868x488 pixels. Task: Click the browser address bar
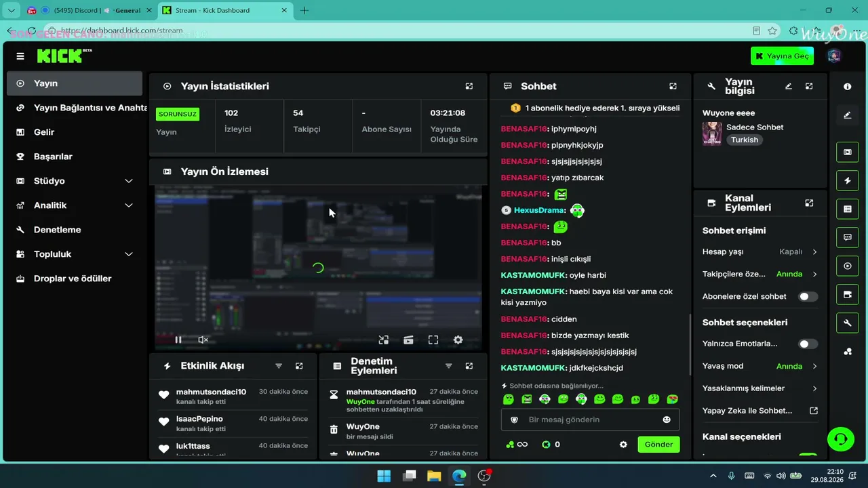[x=407, y=30]
